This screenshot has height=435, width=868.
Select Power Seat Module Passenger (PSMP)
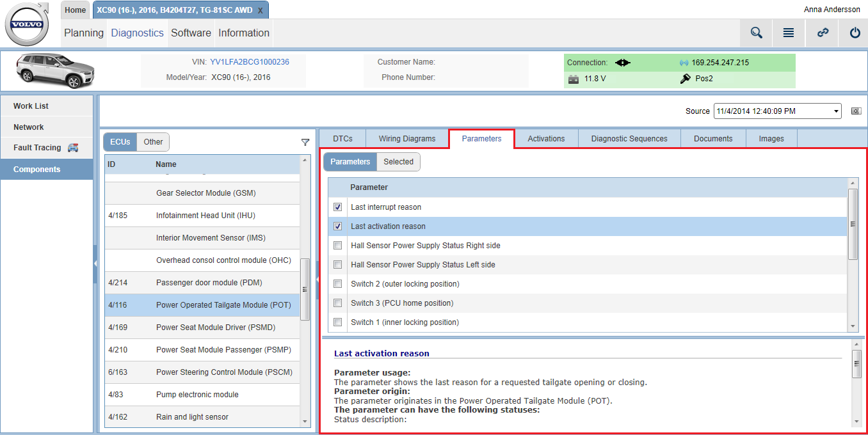(x=202, y=350)
